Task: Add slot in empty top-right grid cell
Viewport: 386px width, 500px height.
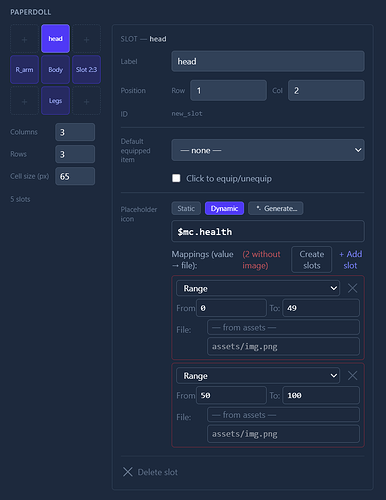Action: tap(86, 39)
